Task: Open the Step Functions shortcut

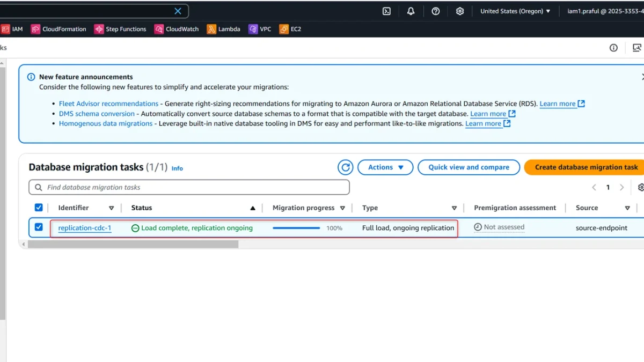Action: [120, 29]
